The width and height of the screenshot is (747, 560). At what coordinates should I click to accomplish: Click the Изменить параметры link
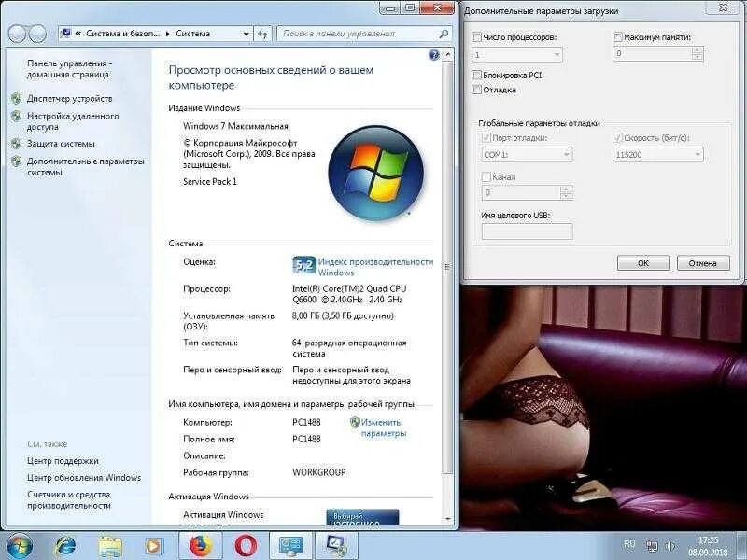[383, 427]
